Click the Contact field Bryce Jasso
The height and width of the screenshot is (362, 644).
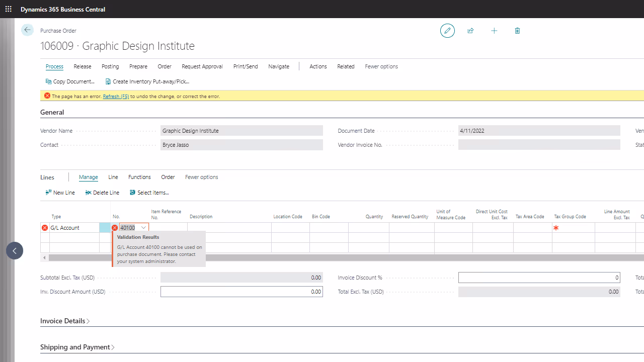pos(242,145)
